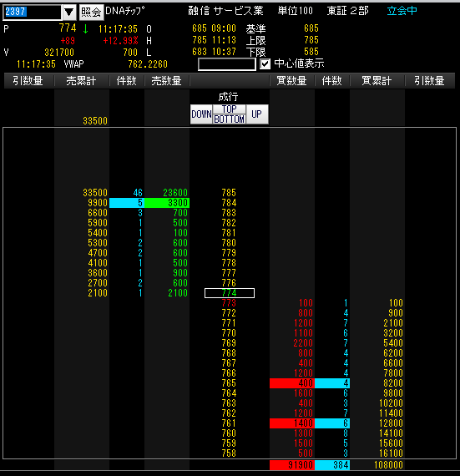Select price 784 in the ladder
This screenshot has width=460, height=476.
(229, 203)
